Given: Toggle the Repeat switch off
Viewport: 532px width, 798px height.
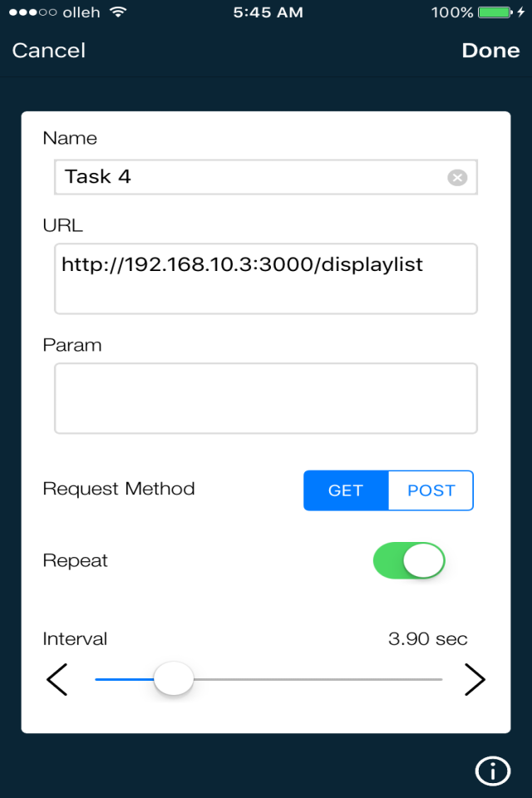Looking at the screenshot, I should click(409, 560).
